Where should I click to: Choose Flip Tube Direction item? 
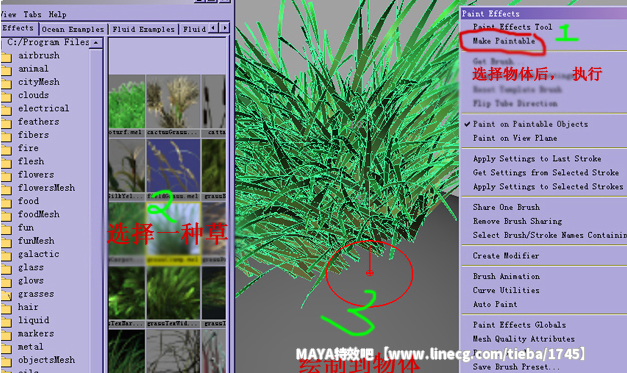pos(515,104)
